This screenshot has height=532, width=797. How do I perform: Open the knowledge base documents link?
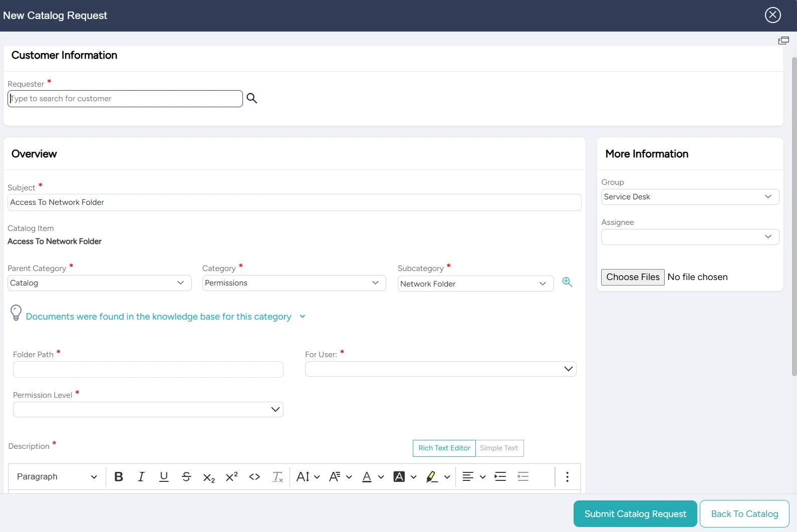[158, 317]
